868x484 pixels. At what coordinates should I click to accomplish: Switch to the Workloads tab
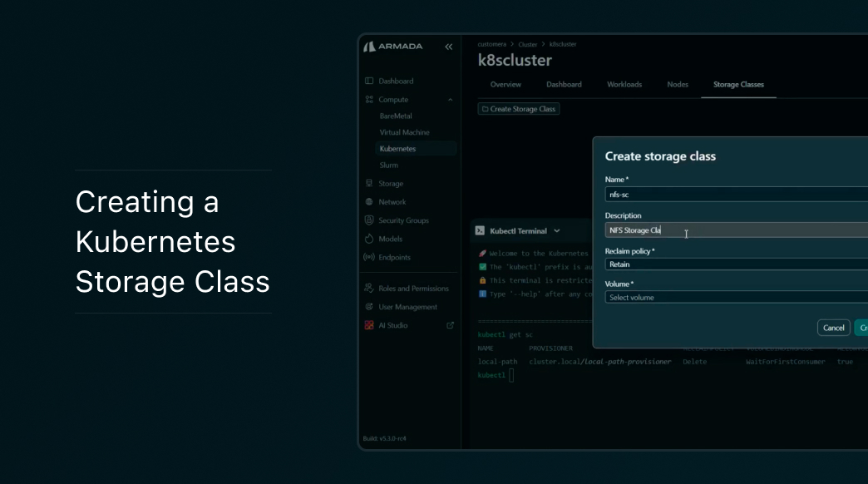[x=624, y=85]
